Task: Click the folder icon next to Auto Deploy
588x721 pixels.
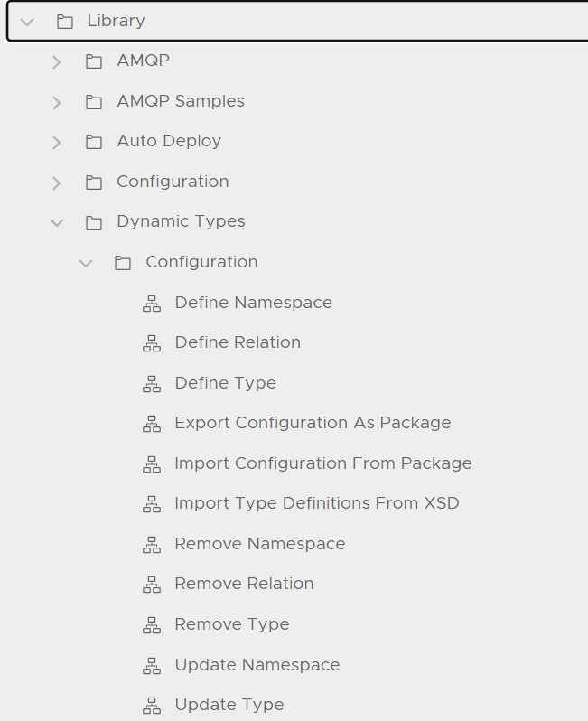Action: pyautogui.click(x=94, y=142)
